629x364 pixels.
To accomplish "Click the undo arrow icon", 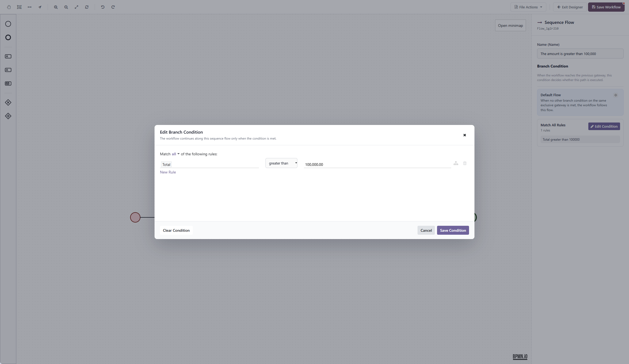I will pos(103,7).
